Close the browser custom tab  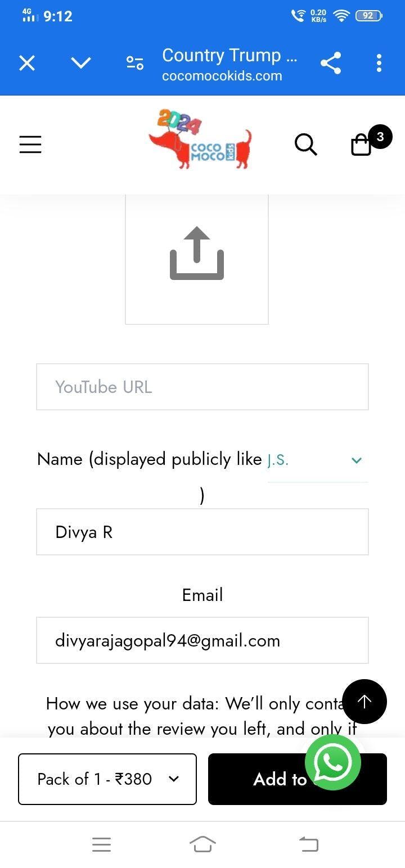[x=27, y=63]
